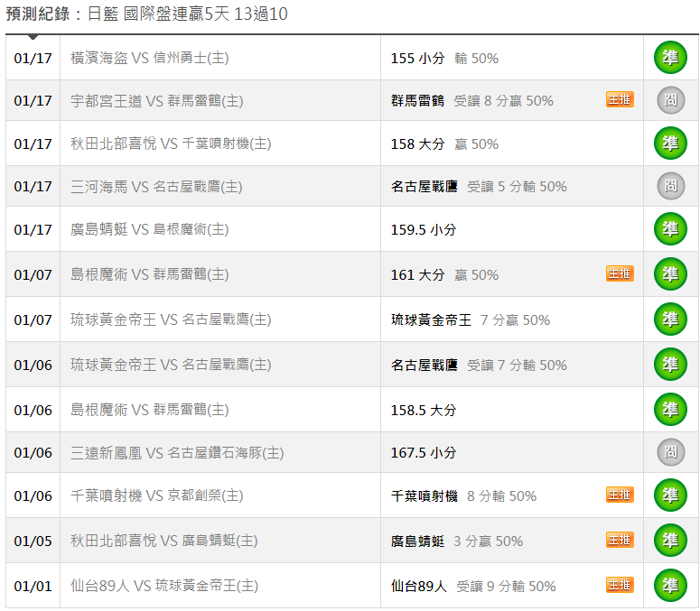
Task: Open matchup 秋田北部喜悅 VS 廣島蜻蜓(主)
Action: [163, 541]
